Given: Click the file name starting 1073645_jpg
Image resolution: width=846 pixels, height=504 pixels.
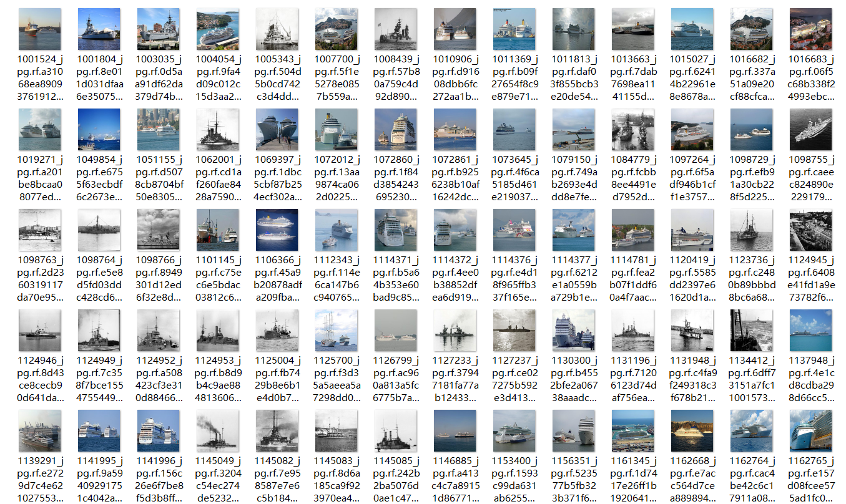Looking at the screenshot, I should pyautogui.click(x=514, y=178).
